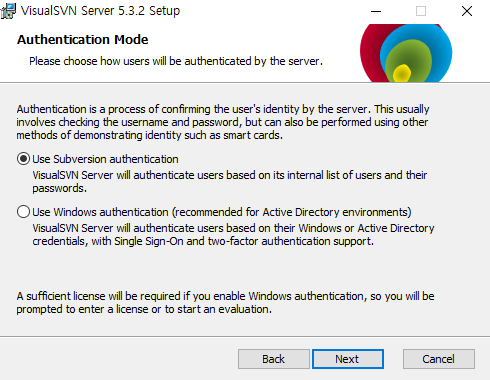Minimize the setup window
This screenshot has width=490, height=380.
[x=376, y=11]
